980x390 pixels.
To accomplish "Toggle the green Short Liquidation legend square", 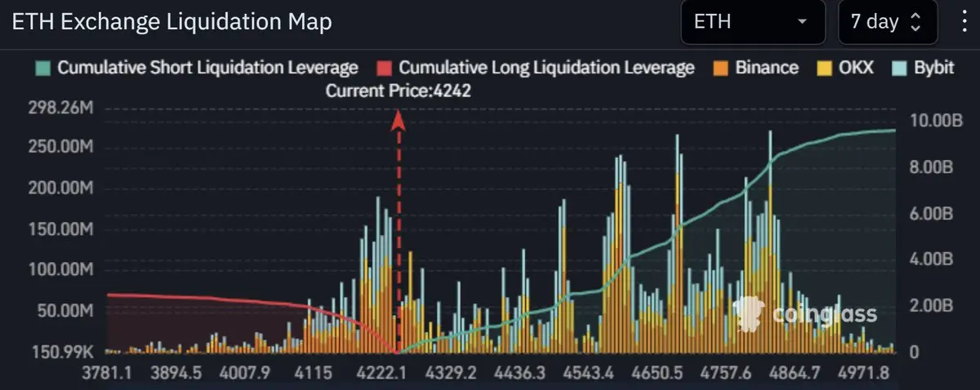I will pyautogui.click(x=44, y=68).
